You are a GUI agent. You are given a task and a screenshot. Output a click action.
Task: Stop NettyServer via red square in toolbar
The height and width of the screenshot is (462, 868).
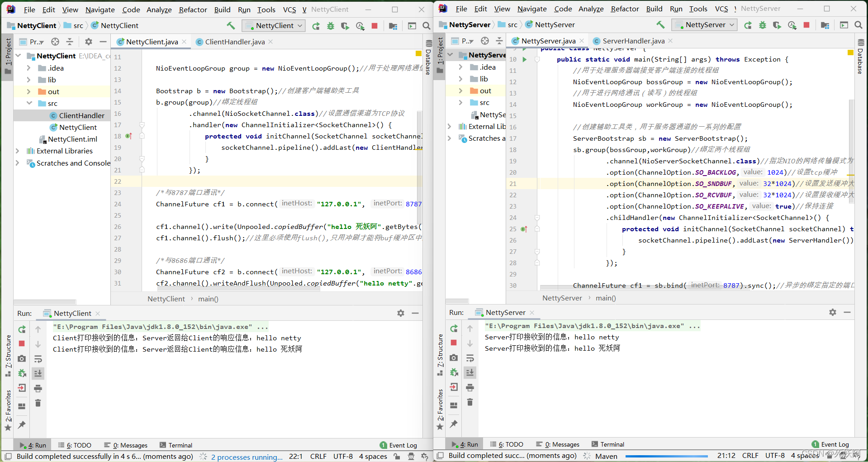pyautogui.click(x=806, y=25)
